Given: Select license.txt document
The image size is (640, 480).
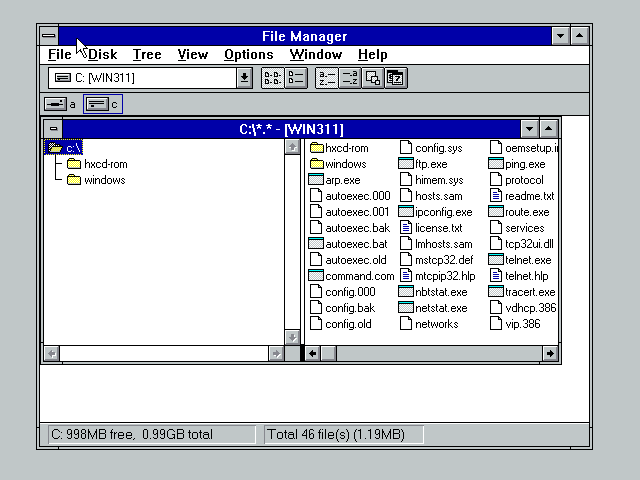Looking at the screenshot, I should pos(431,228).
